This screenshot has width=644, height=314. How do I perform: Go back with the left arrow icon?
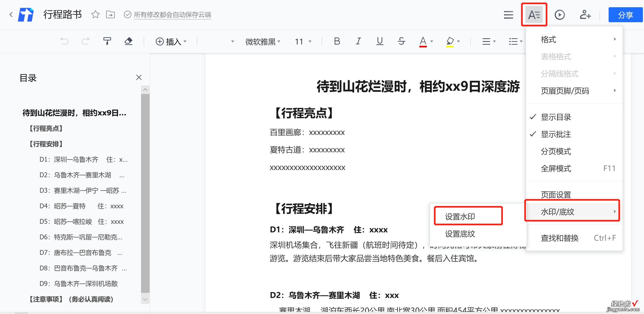point(11,14)
